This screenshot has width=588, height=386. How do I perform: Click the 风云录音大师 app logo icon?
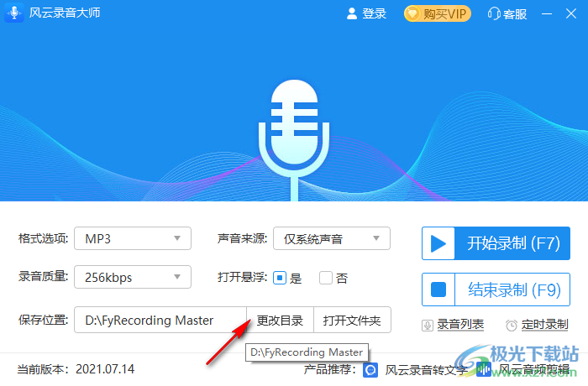pyautogui.click(x=14, y=13)
